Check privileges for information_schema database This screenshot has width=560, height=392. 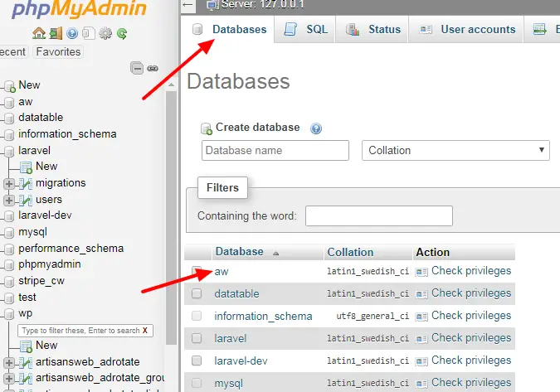[470, 316]
